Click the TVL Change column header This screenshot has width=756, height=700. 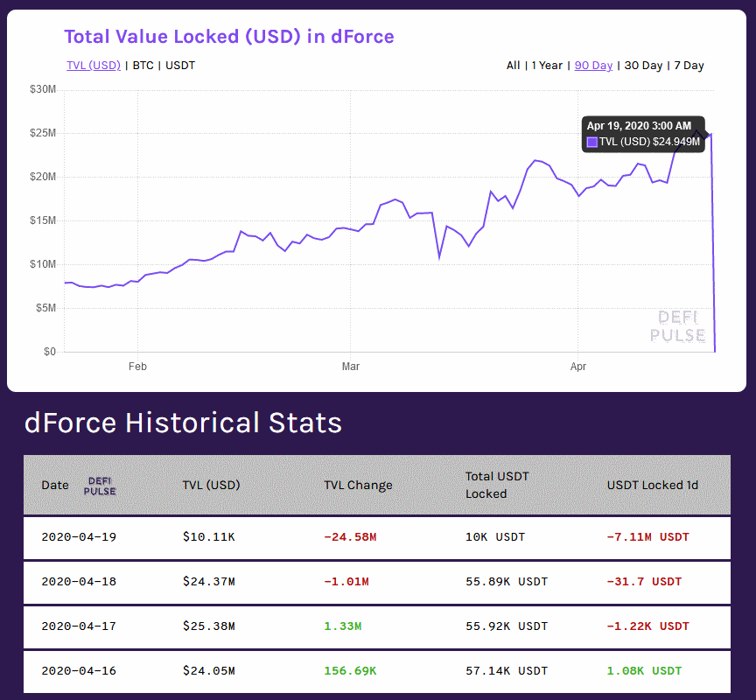tap(358, 485)
